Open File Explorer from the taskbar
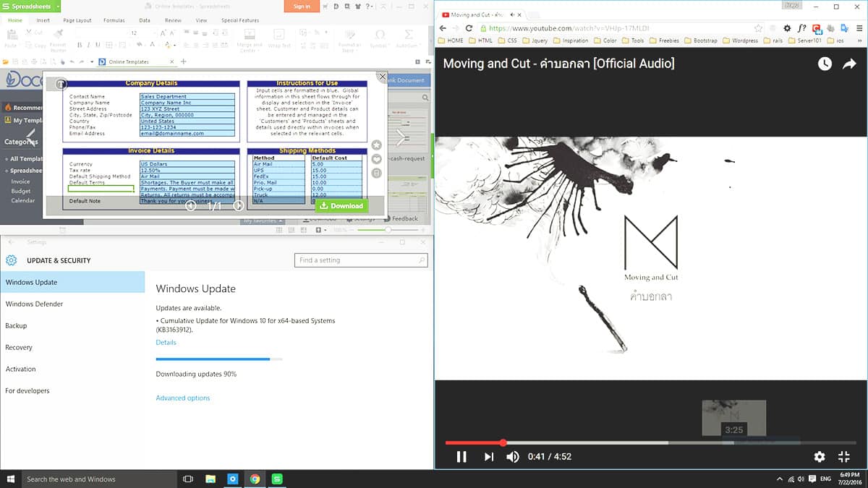This screenshot has width=868, height=488. pyautogui.click(x=210, y=479)
